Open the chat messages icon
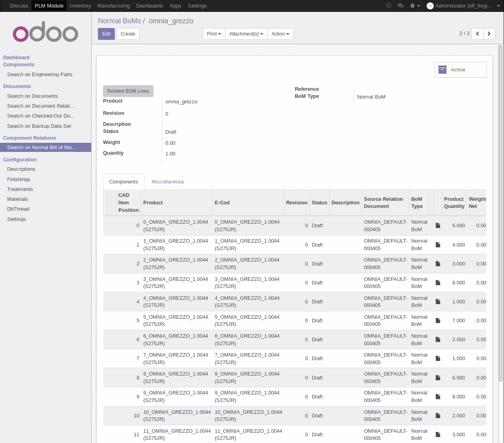Screen dimensions: 504x443 pyautogui.click(x=401, y=6)
